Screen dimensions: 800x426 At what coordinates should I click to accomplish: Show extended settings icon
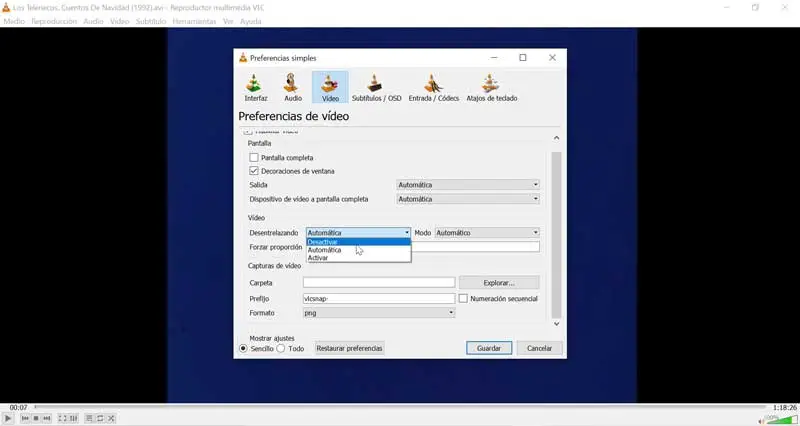(x=73, y=418)
